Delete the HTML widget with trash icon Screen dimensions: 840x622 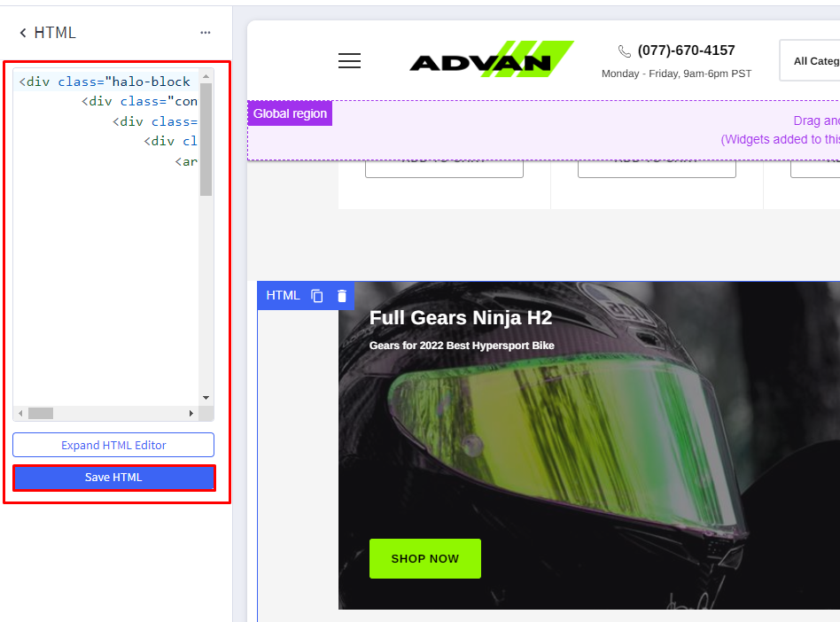(x=342, y=296)
